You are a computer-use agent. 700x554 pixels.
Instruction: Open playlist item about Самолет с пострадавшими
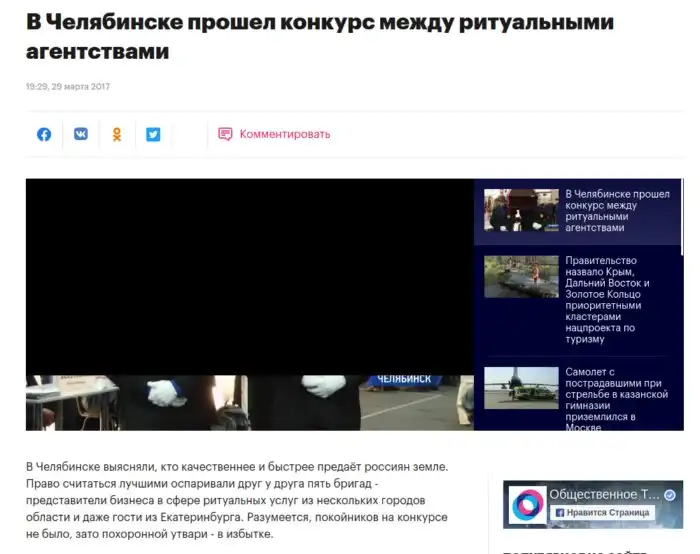tap(616, 399)
